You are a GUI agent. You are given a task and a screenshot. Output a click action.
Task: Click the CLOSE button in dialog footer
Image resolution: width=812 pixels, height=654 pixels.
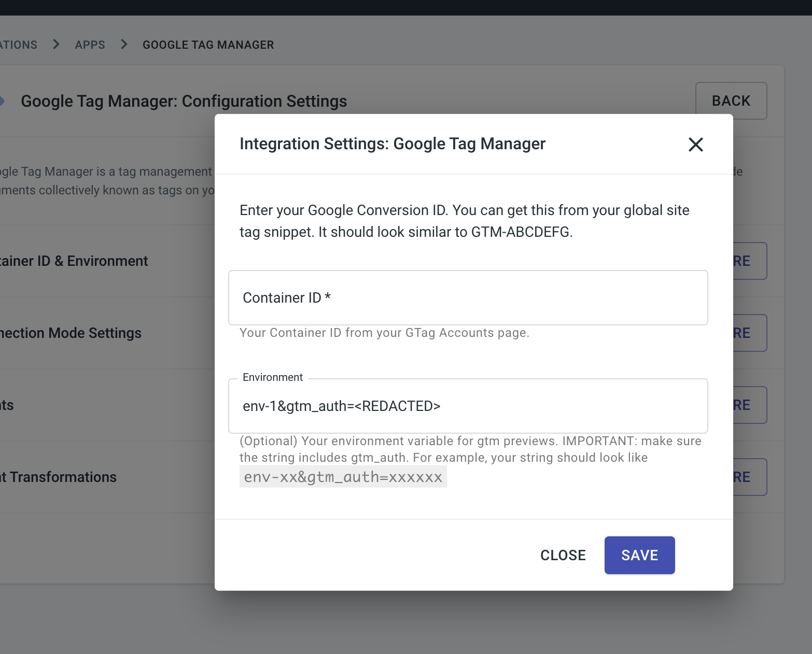563,555
